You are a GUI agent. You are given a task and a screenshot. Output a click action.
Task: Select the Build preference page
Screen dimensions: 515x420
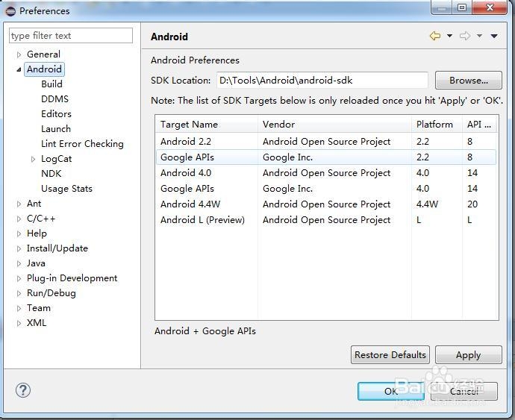(x=52, y=84)
